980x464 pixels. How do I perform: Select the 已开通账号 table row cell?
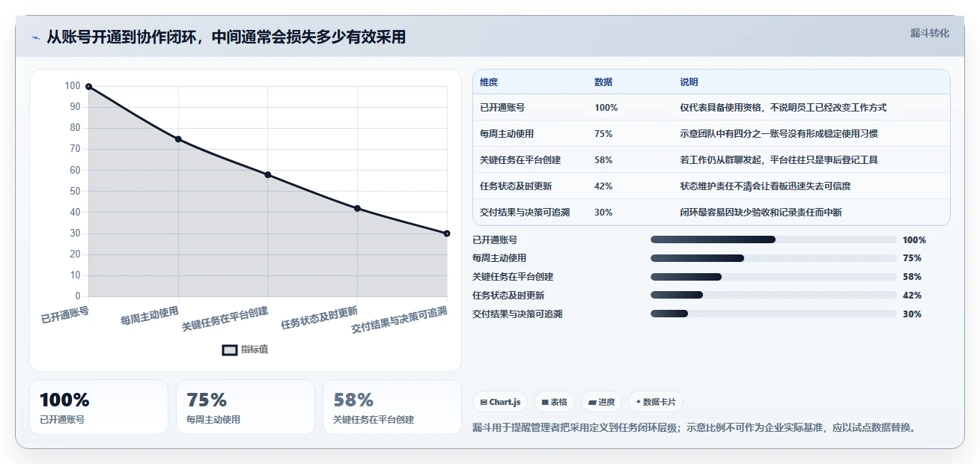coord(502,108)
